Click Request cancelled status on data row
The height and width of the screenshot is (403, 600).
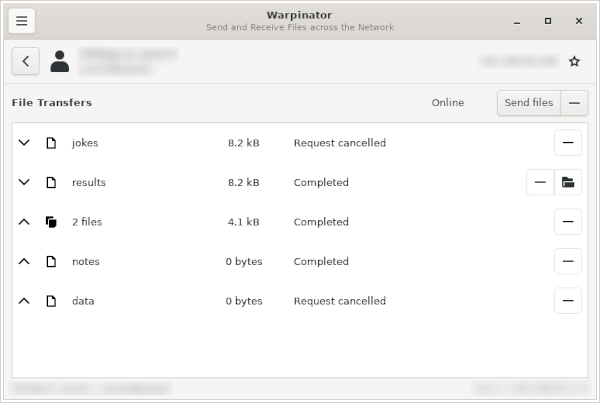pos(340,301)
